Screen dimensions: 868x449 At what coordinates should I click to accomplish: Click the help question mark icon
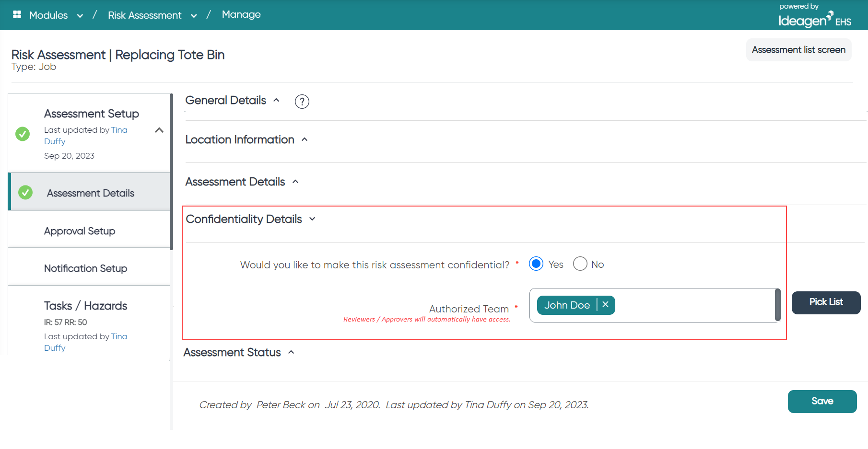(x=302, y=102)
